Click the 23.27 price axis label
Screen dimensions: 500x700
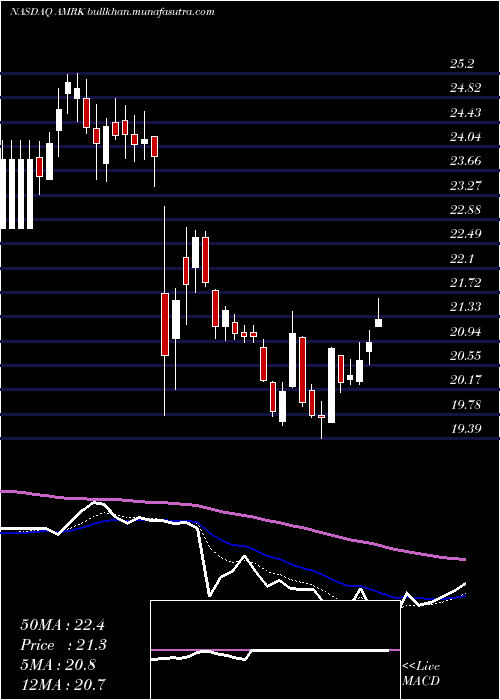tap(465, 185)
